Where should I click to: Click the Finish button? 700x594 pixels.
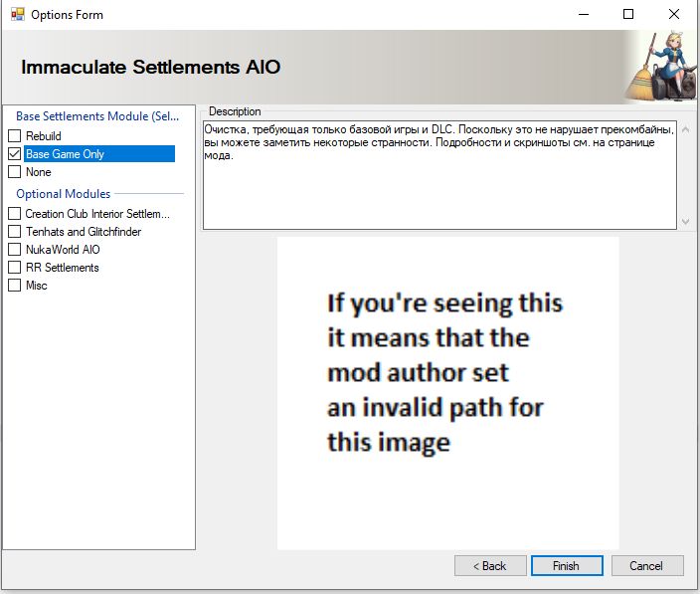point(567,566)
